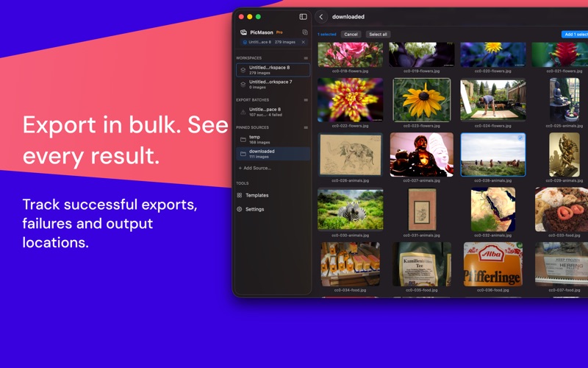The image size is (588, 368).
Task: Click the Pro badge
Action: click(x=279, y=32)
